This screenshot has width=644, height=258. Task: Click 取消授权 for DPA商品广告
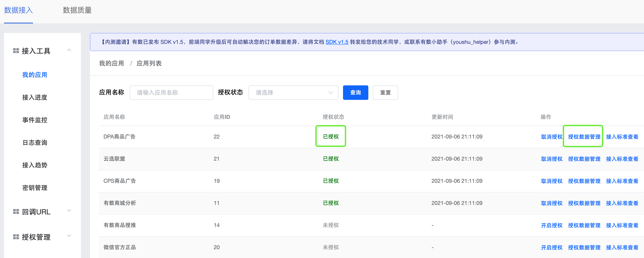pos(552,137)
